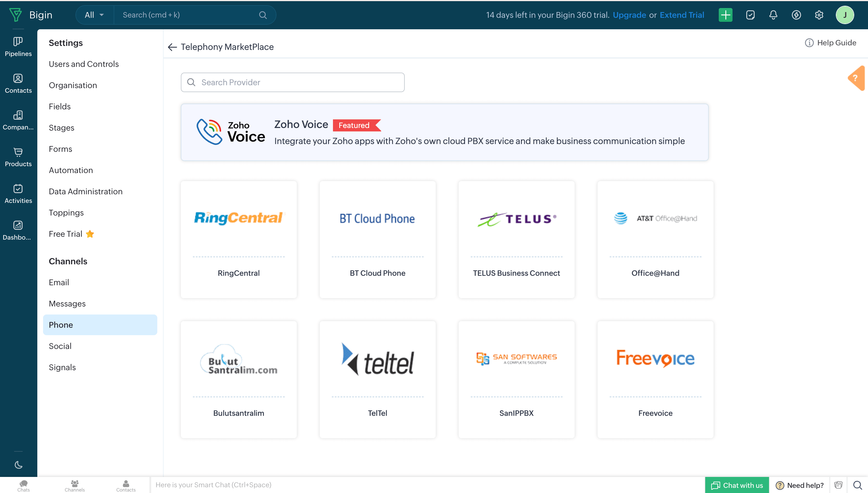Expand orange help side-panel arrow
The height and width of the screenshot is (493, 868).
[857, 78]
